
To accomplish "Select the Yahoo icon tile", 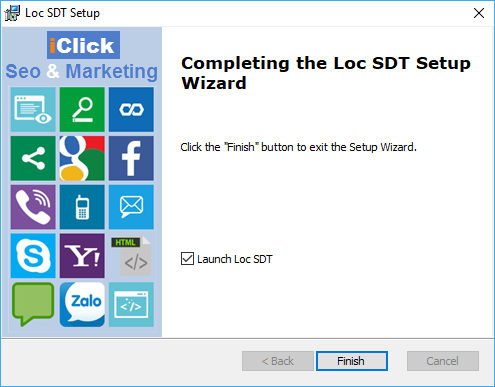I will [82, 256].
